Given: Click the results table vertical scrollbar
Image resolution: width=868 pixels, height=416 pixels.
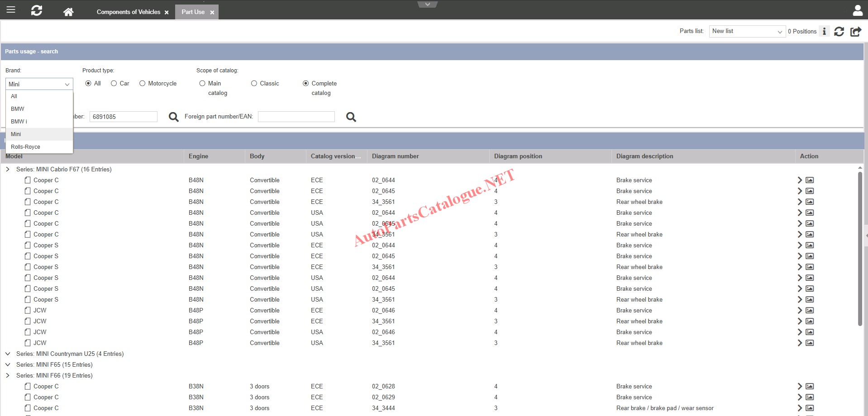Looking at the screenshot, I should coord(860,249).
